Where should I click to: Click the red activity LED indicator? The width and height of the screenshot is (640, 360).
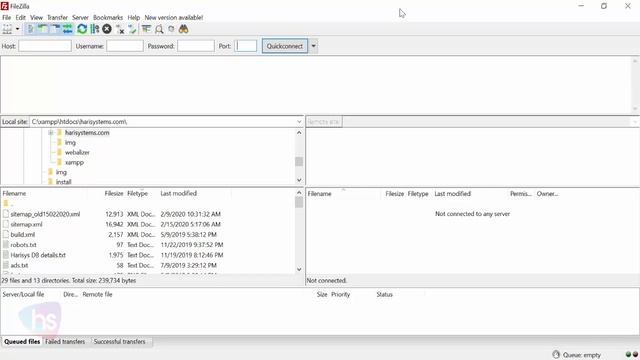click(635, 355)
